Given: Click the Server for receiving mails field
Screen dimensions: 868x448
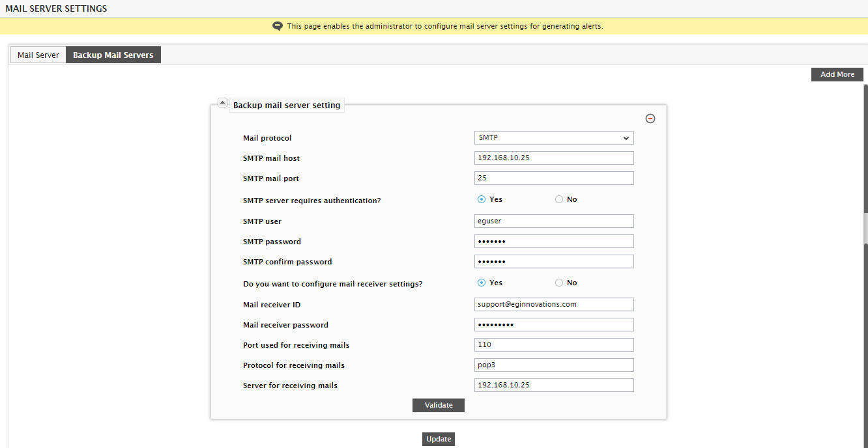Looking at the screenshot, I should pyautogui.click(x=554, y=385).
